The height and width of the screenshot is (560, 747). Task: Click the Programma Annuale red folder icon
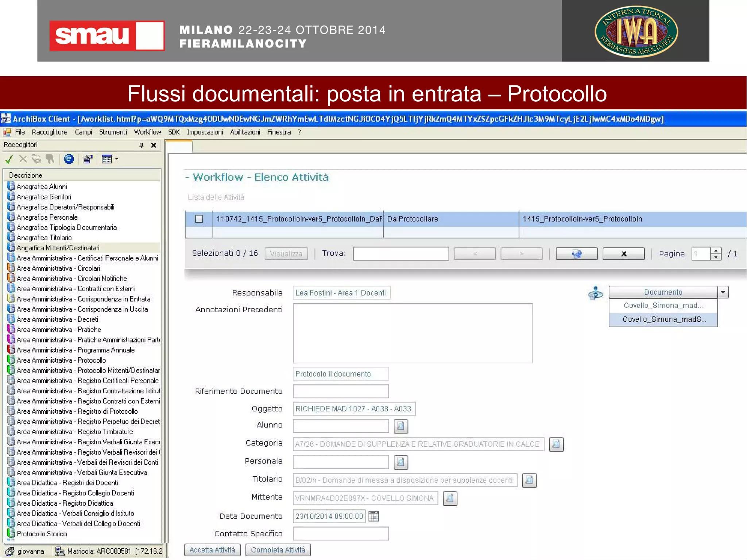pyautogui.click(x=11, y=350)
